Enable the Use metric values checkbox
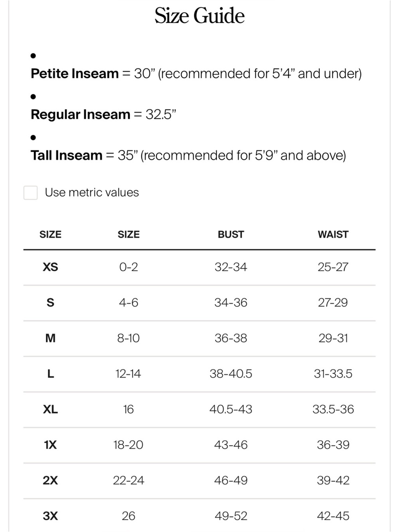The width and height of the screenshot is (399, 532). tap(30, 192)
